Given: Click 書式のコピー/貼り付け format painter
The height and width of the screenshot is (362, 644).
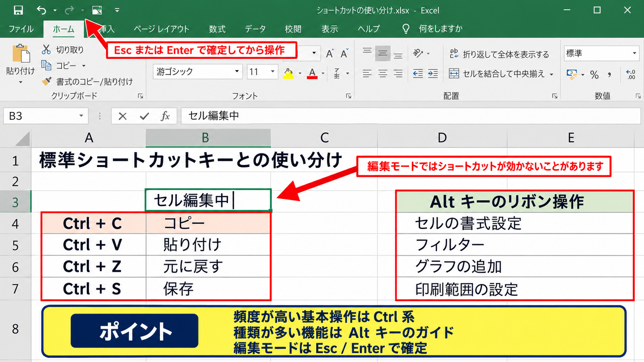Looking at the screenshot, I should 87,82.
